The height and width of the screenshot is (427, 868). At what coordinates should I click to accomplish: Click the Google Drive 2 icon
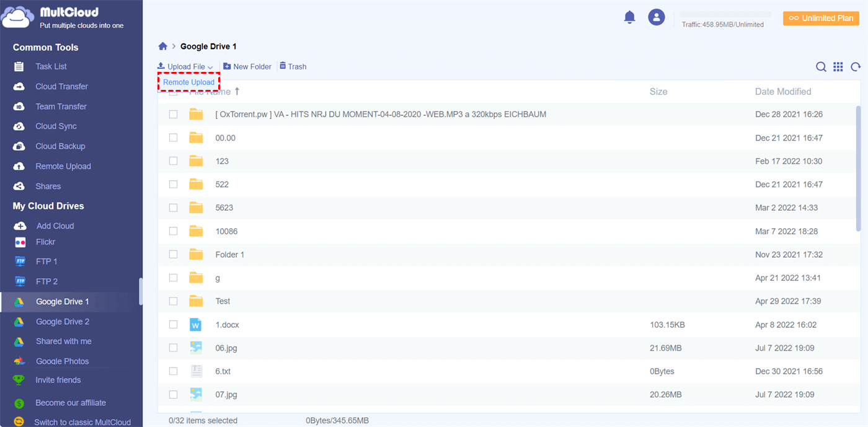(20, 322)
